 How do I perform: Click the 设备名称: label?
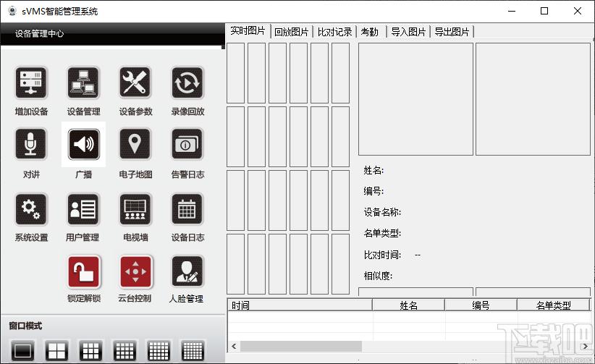point(382,212)
